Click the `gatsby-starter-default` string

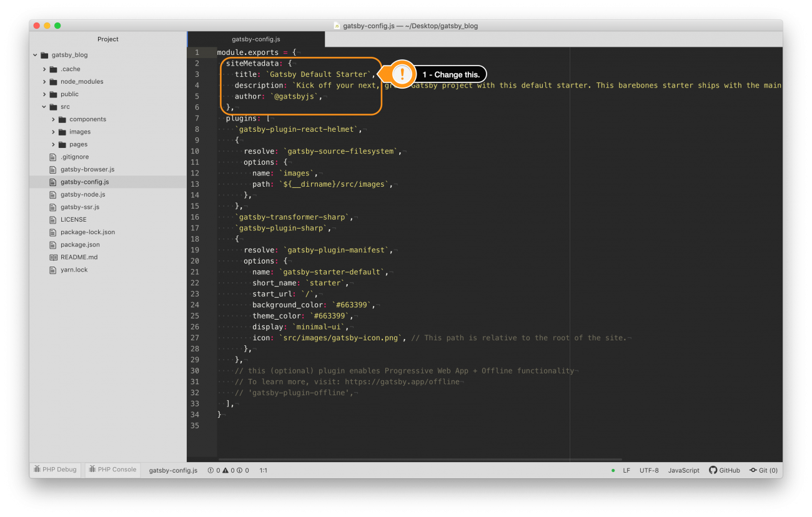click(x=331, y=272)
